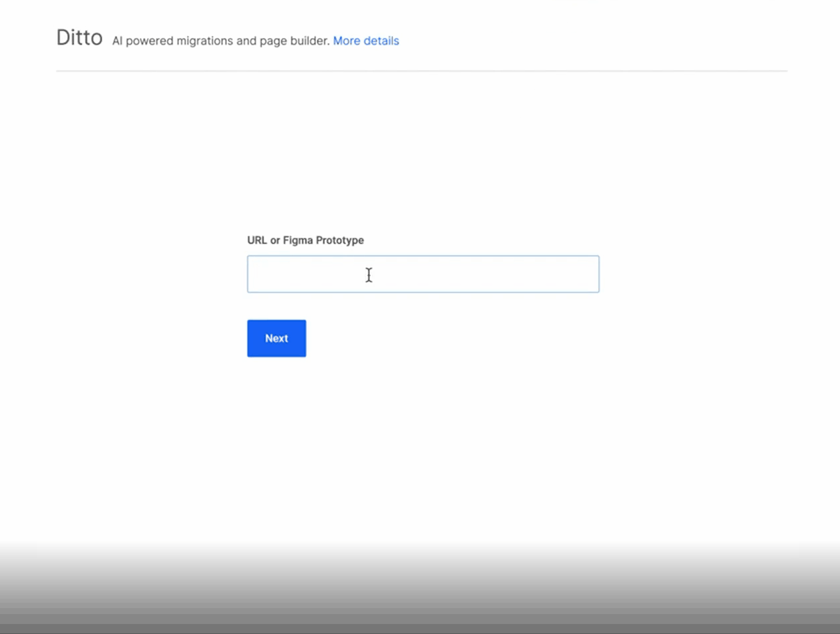Select the Ditto wordmark in the header
This screenshot has width=840, height=634.
coord(79,38)
